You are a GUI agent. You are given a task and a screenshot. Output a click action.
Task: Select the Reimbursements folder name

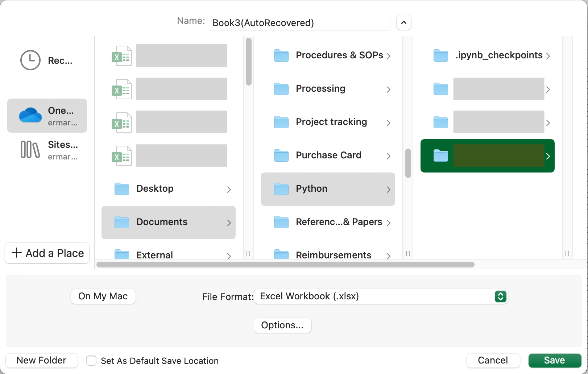pos(334,255)
